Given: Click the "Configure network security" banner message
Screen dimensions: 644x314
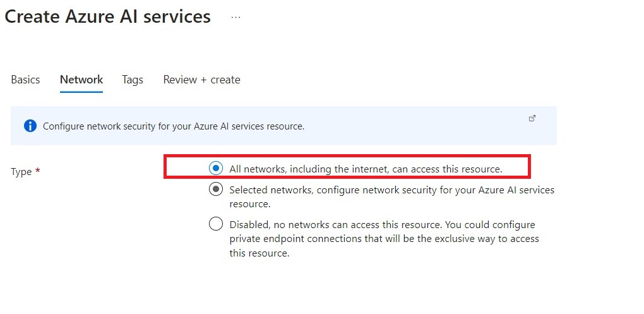Looking at the screenshot, I should click(x=174, y=126).
